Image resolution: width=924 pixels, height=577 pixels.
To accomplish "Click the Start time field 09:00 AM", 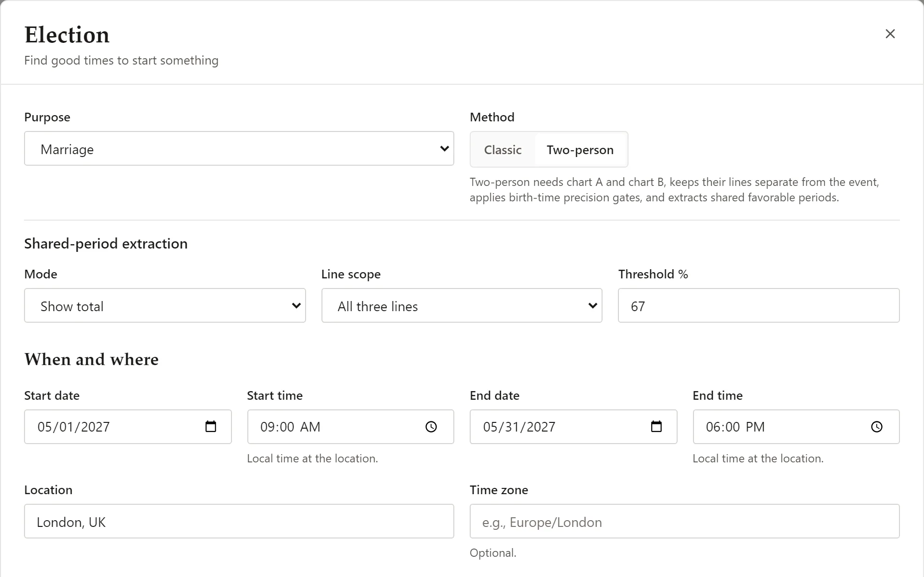I will click(x=350, y=427).
